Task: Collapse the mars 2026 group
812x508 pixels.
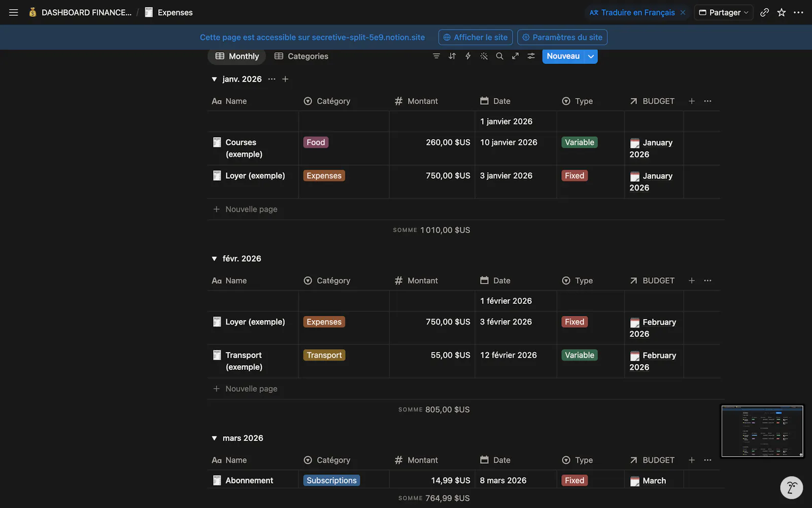Action: coord(214,438)
